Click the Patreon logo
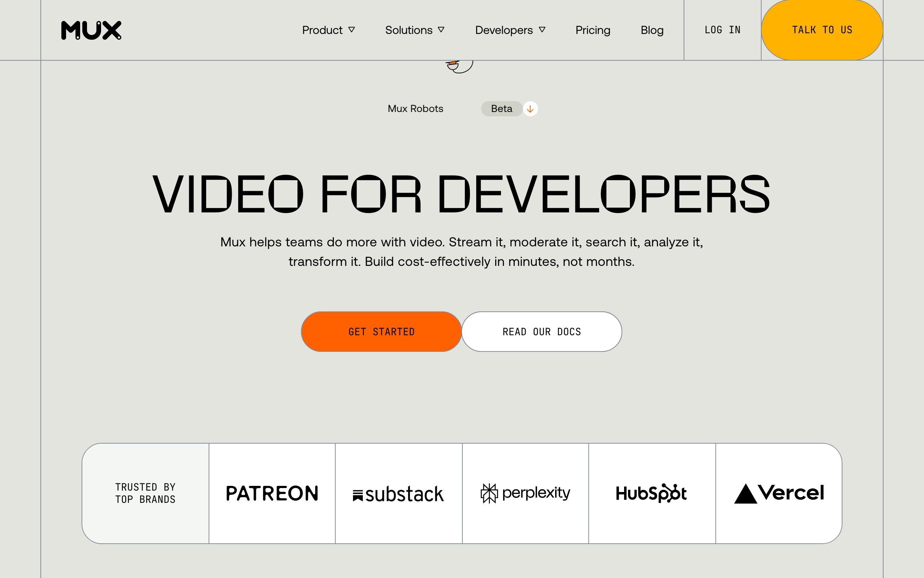Viewport: 924px width, 578px height. 272,493
